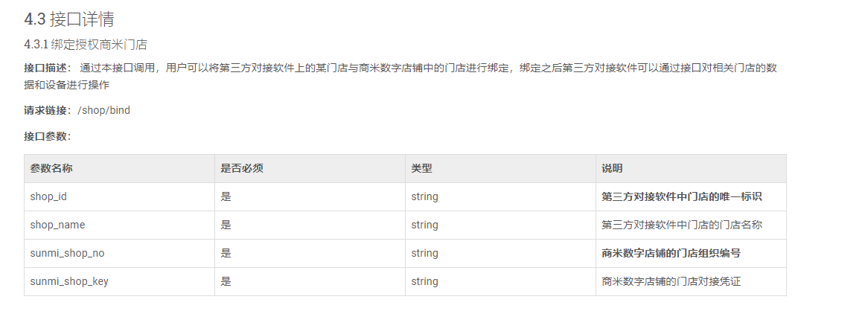Select the shop_id parameter cell
This screenshot has width=868, height=314.
tap(120, 196)
